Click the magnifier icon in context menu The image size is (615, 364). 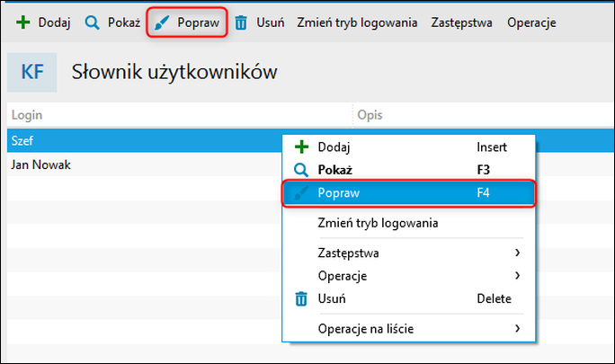coord(301,170)
